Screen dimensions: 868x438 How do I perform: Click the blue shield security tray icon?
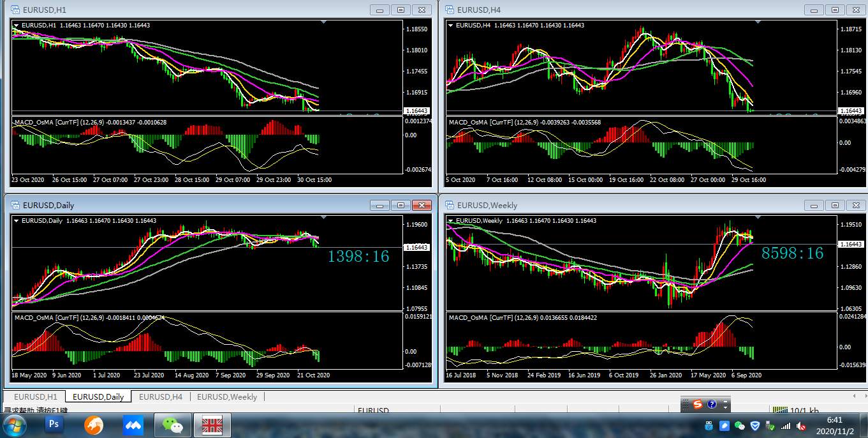click(755, 426)
